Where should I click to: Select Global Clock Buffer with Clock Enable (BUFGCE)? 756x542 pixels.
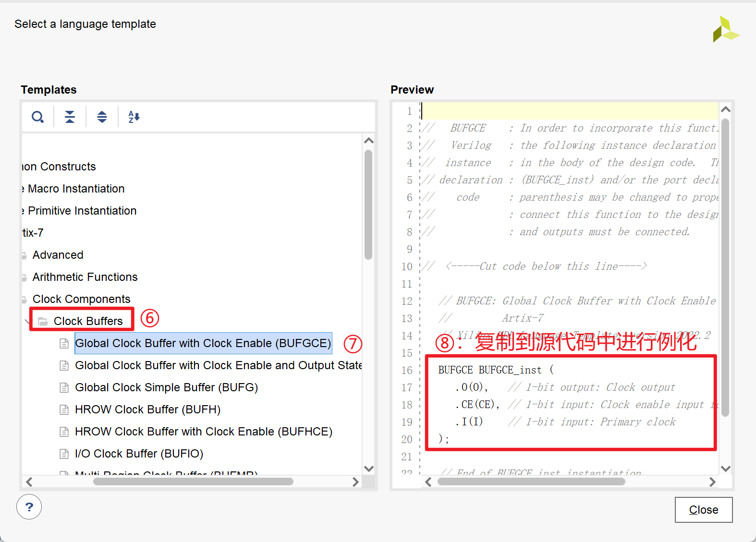pyautogui.click(x=203, y=343)
